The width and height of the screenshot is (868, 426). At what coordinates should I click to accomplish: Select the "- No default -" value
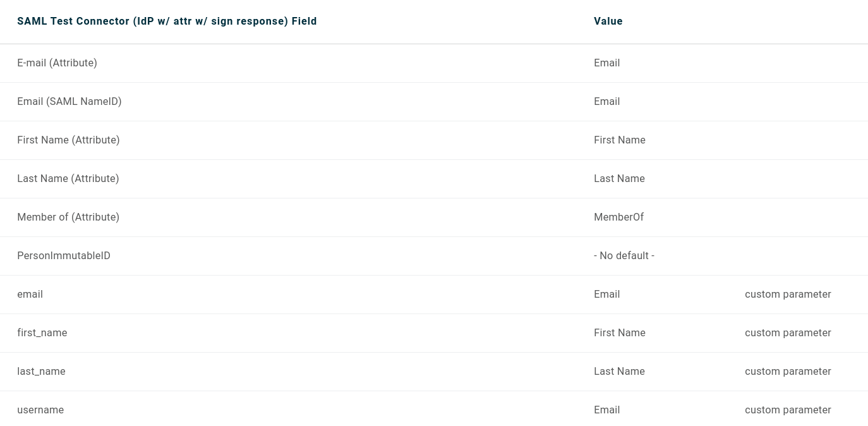tap(624, 256)
